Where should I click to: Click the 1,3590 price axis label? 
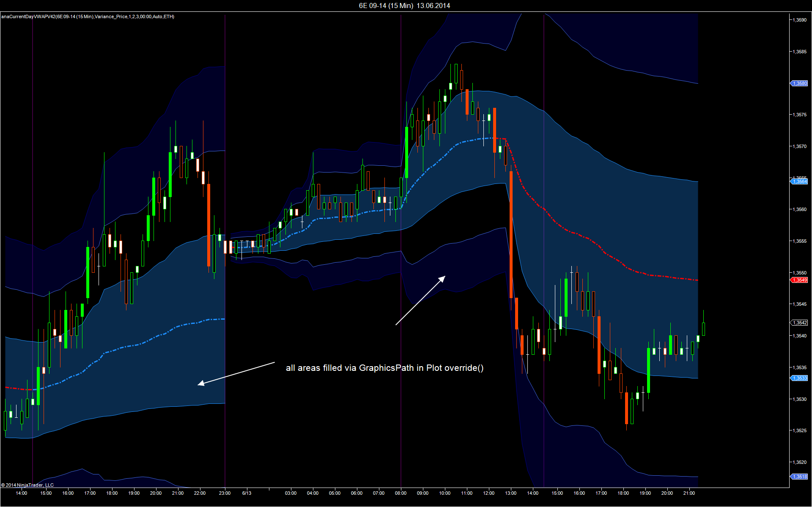click(x=799, y=20)
